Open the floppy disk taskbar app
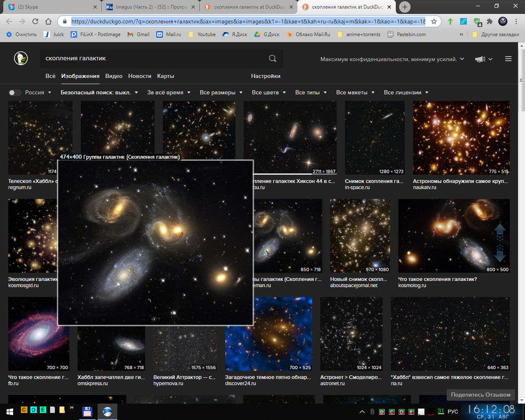 pos(87,412)
